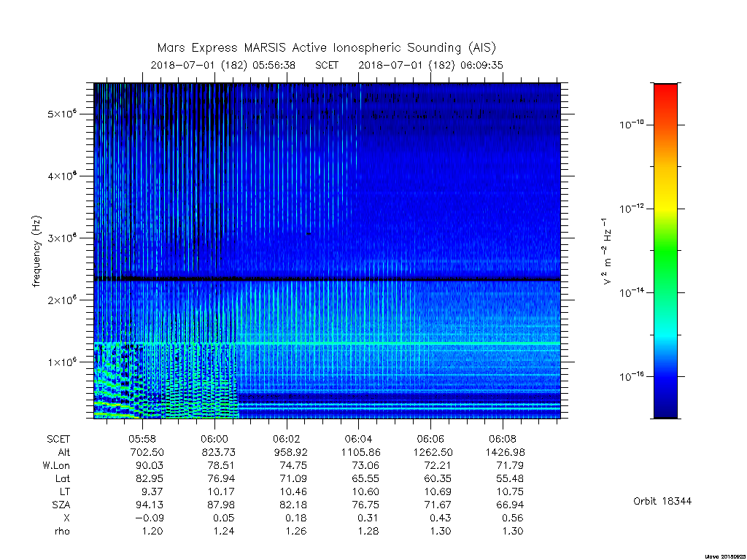
Task: Click the 05:58 time tick label
Action: point(142,439)
